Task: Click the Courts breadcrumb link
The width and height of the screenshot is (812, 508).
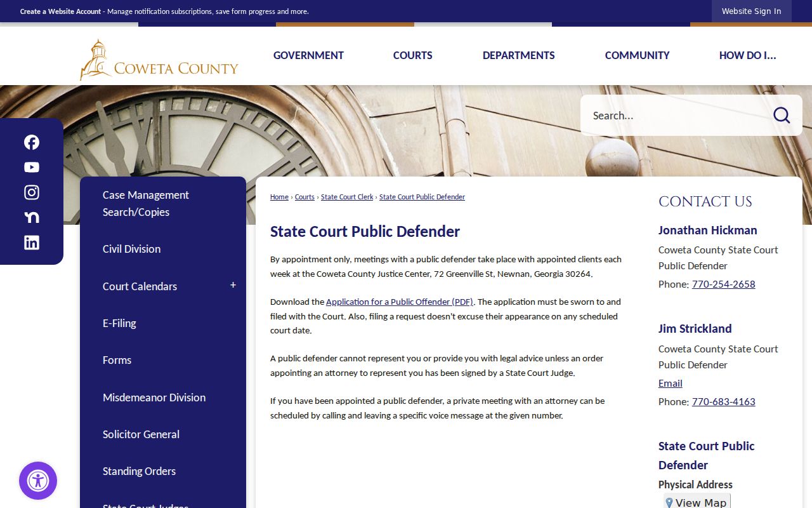Action: [304, 197]
